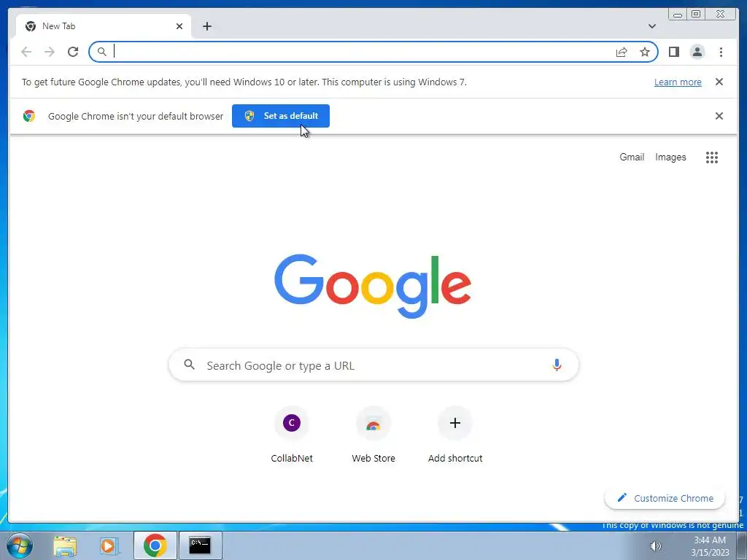Open the profile avatar icon
Image resolution: width=747 pixels, height=560 pixels.
coord(697,52)
